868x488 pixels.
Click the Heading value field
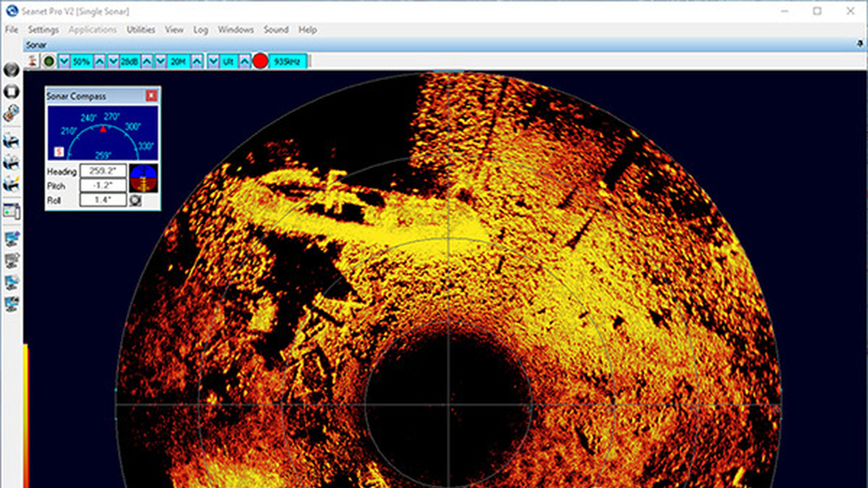103,171
